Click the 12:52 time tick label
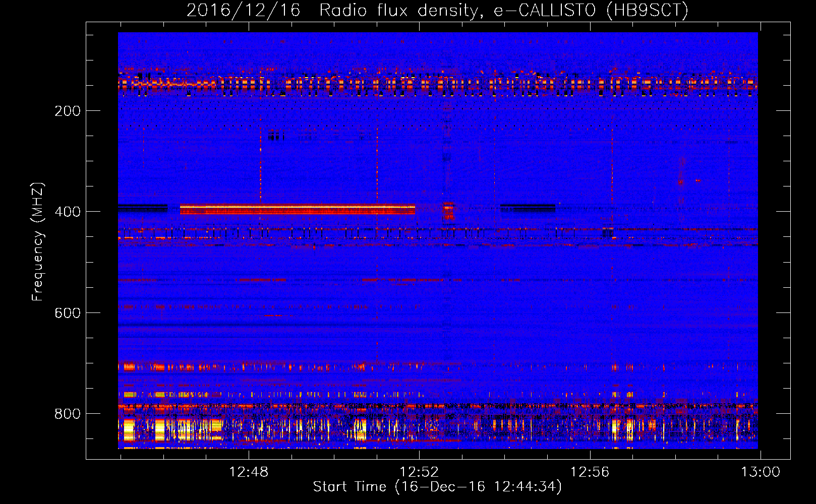 tap(419, 472)
